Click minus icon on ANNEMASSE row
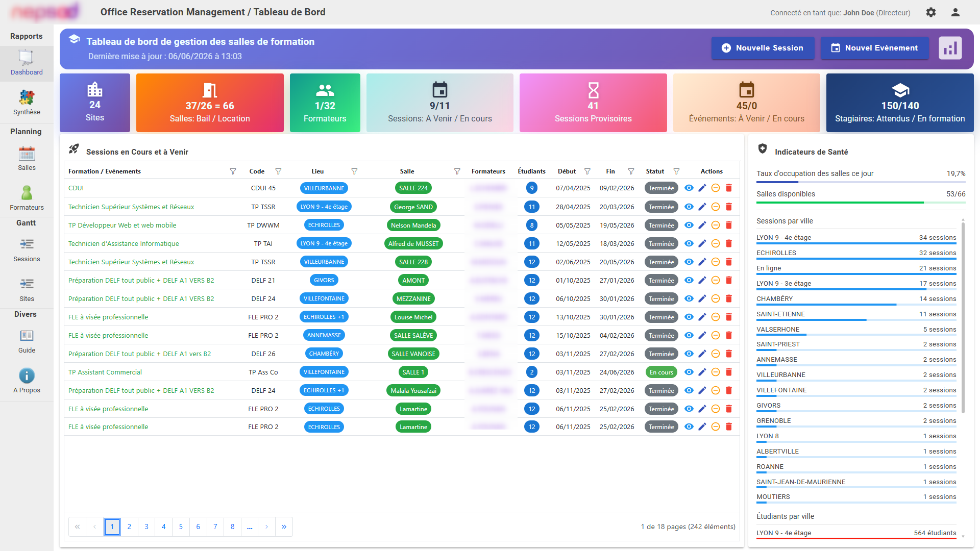The width and height of the screenshot is (980, 551). coord(716,335)
